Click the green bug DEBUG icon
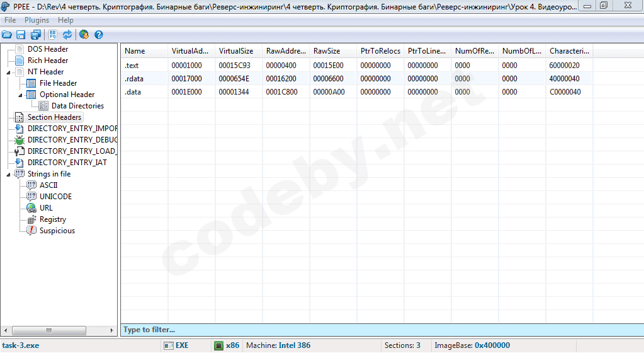 [x=20, y=141]
